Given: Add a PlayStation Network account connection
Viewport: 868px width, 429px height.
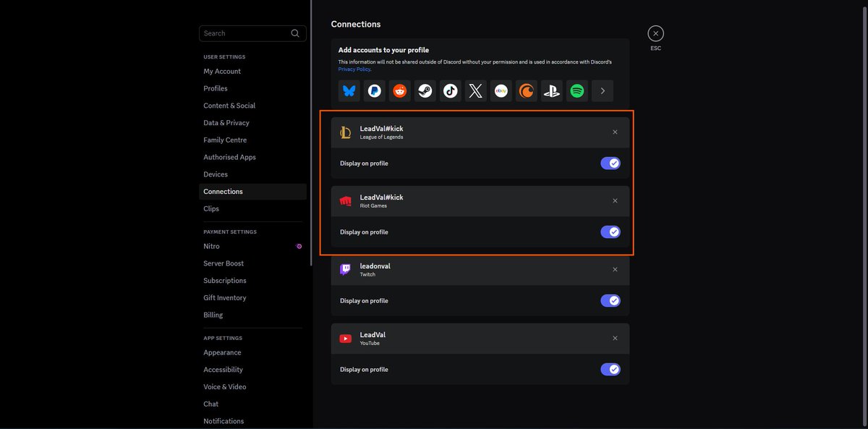Looking at the screenshot, I should pyautogui.click(x=552, y=91).
